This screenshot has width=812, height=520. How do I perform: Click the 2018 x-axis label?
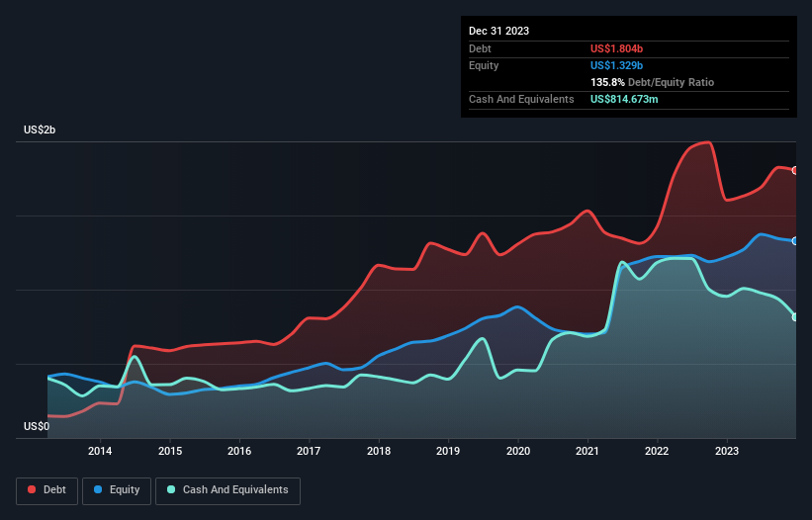[x=379, y=451]
